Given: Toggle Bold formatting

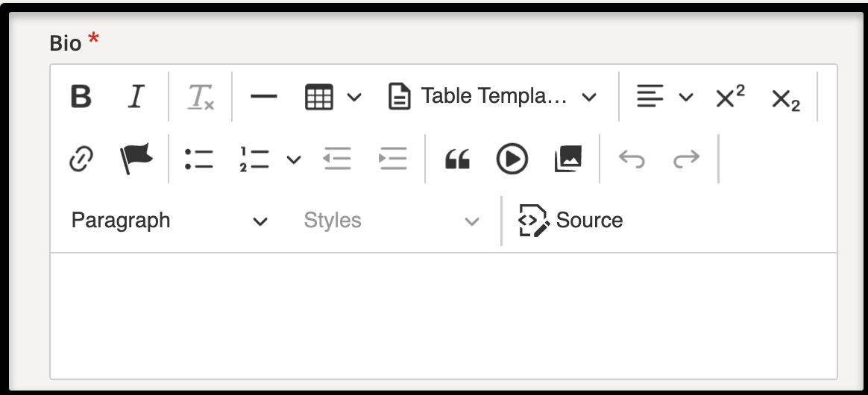Looking at the screenshot, I should click(81, 97).
